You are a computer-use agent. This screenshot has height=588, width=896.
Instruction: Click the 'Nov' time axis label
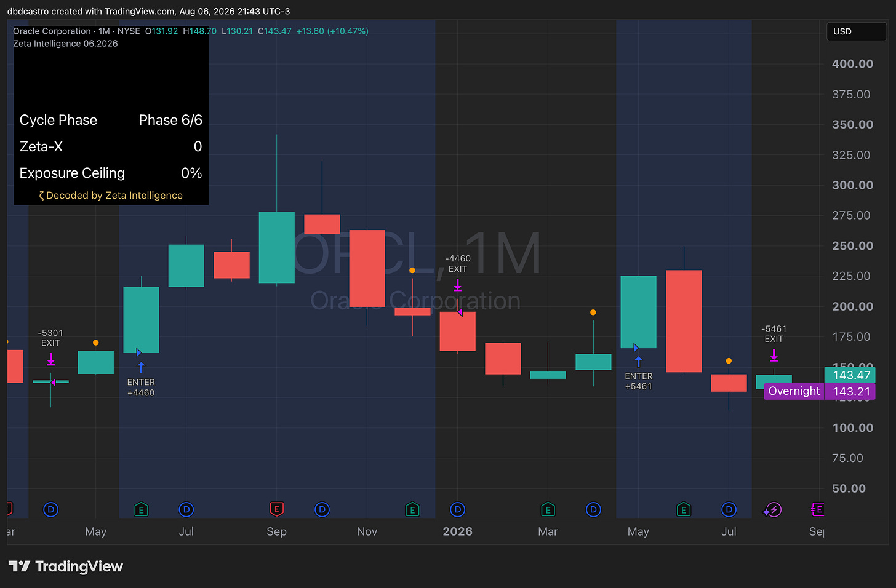click(x=367, y=531)
